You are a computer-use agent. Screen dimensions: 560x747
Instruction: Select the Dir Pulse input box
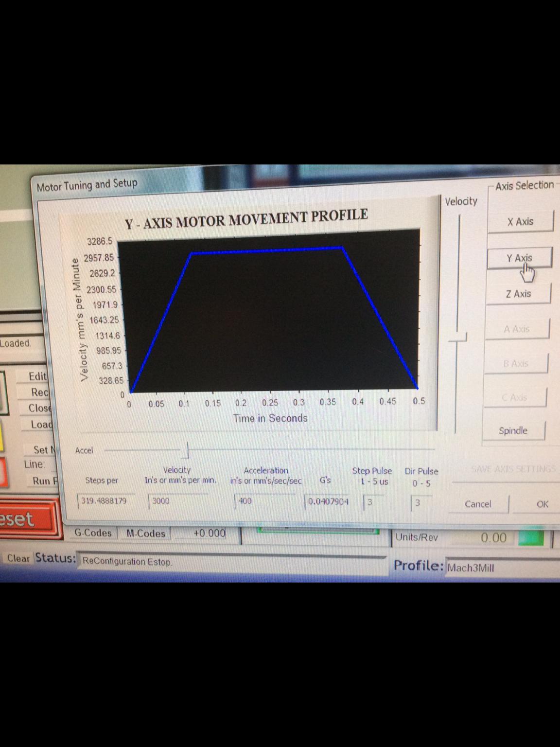[x=420, y=502]
